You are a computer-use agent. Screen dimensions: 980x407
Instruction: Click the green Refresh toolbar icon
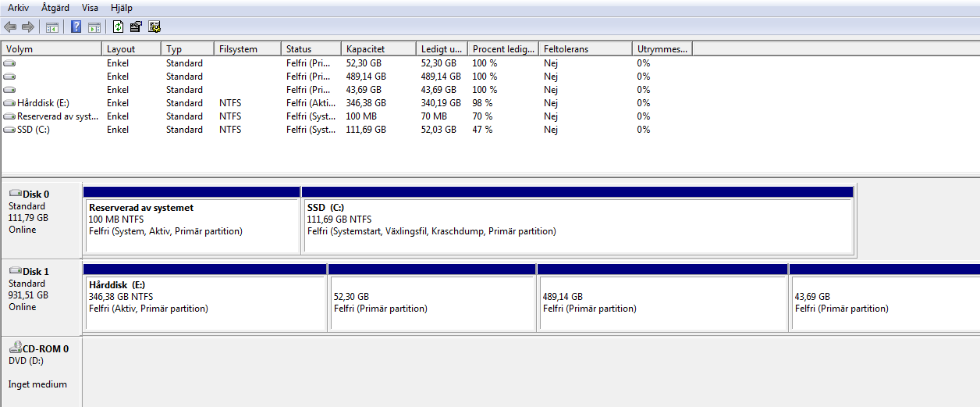tap(118, 27)
